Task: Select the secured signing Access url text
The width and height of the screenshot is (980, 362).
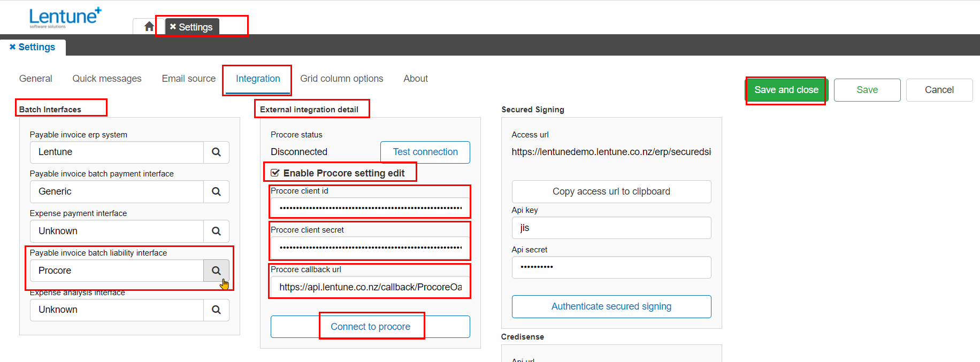Action: coord(611,152)
